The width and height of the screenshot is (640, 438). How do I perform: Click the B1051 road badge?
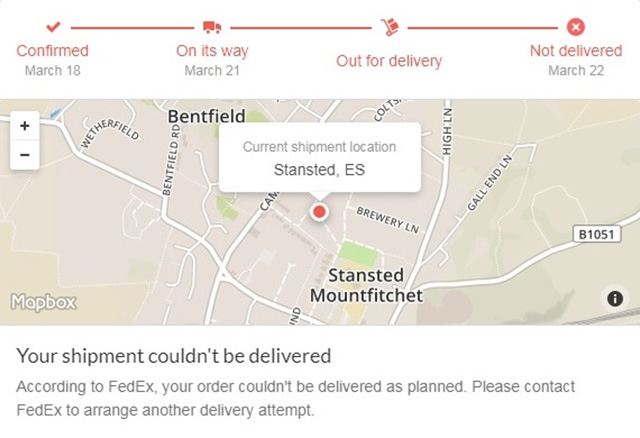(x=594, y=233)
